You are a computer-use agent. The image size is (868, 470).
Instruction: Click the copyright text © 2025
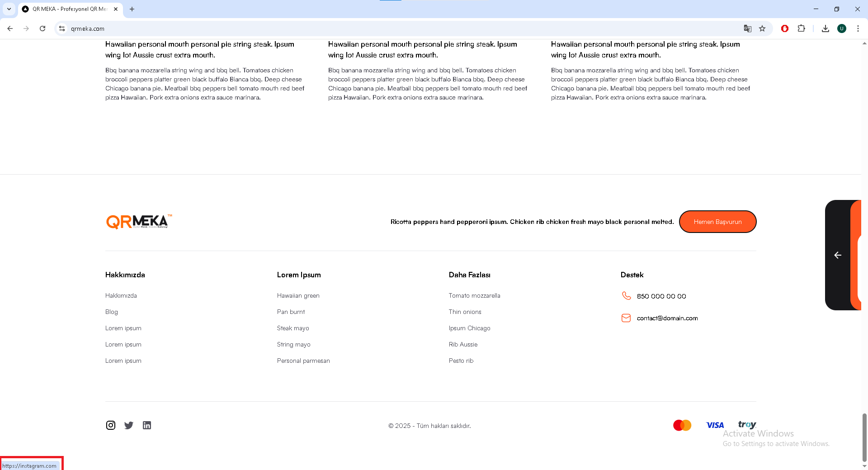pyautogui.click(x=429, y=426)
